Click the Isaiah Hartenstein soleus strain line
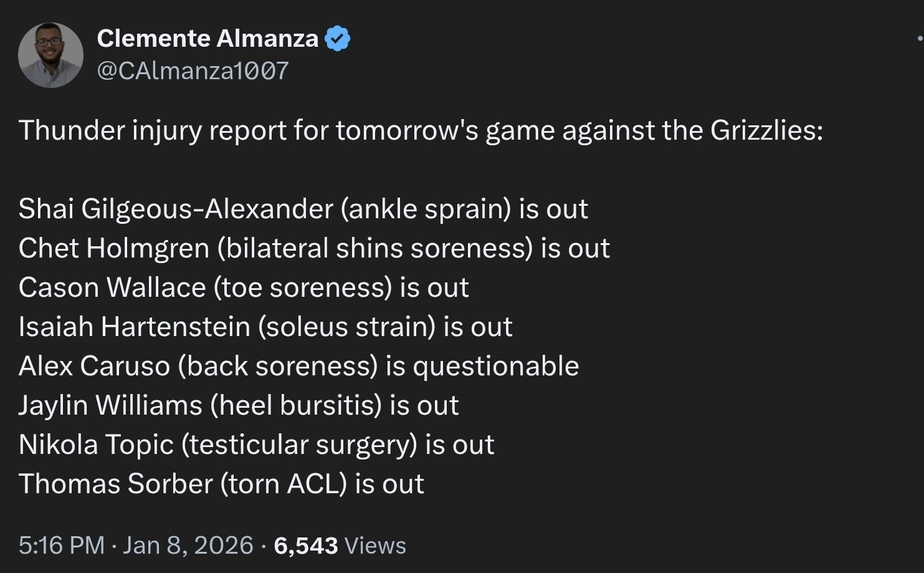The height and width of the screenshot is (573, 924). coord(265,327)
